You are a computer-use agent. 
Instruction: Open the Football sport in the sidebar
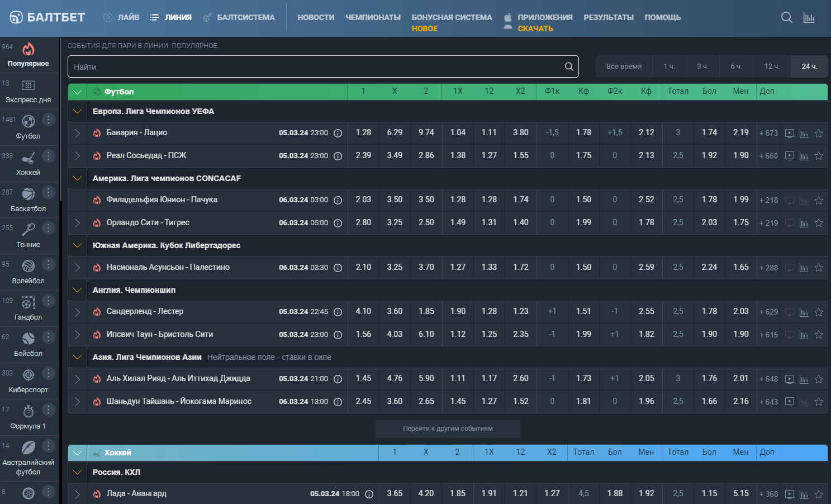coord(28,127)
